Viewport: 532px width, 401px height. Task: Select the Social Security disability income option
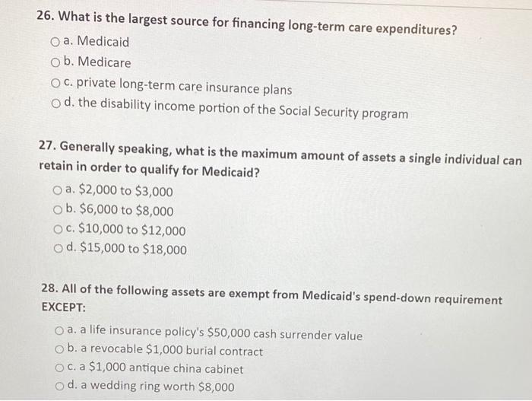(x=56, y=103)
